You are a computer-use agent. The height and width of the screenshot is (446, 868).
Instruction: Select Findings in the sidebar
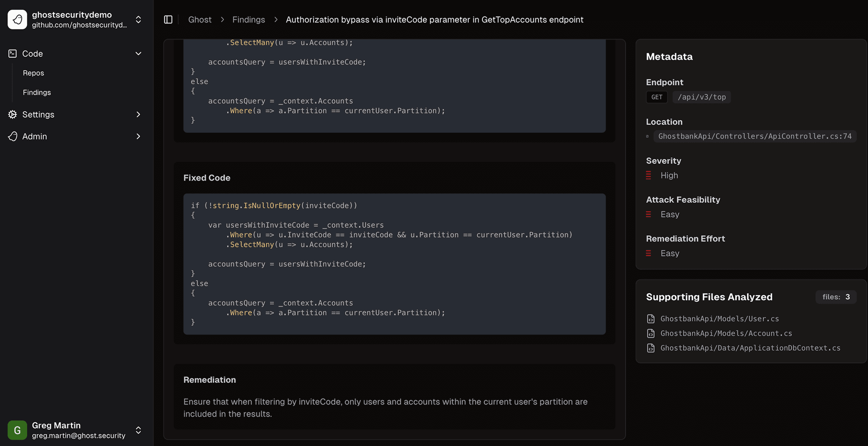37,92
